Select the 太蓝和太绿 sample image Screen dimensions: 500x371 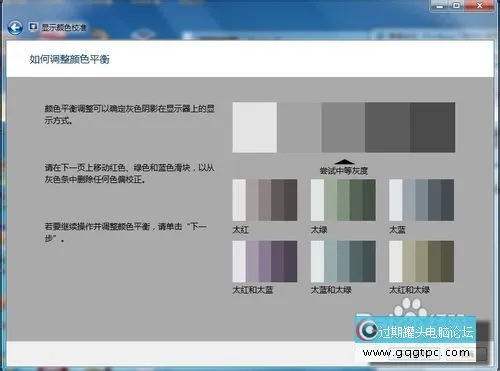343,261
